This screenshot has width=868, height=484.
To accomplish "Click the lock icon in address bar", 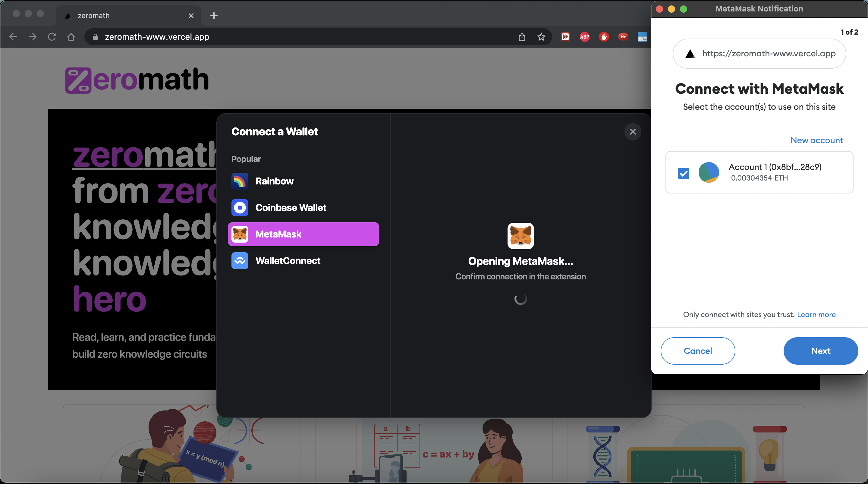I will 95,37.
